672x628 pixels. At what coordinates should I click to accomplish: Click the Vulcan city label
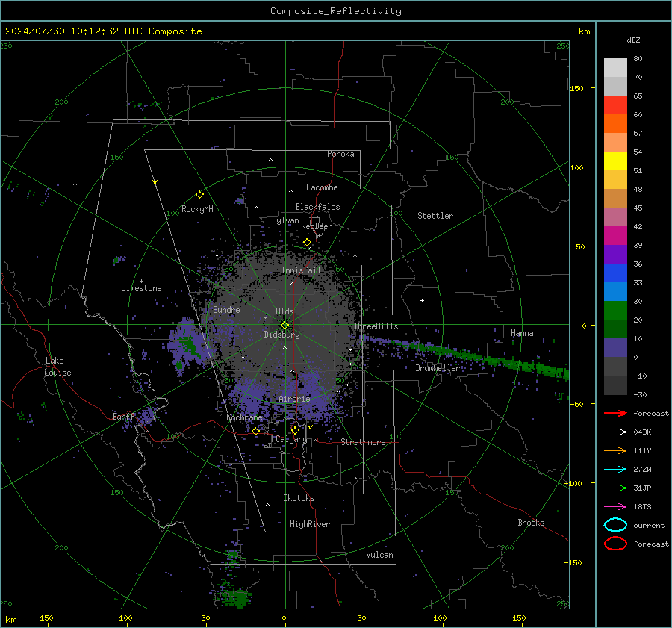[379, 555]
